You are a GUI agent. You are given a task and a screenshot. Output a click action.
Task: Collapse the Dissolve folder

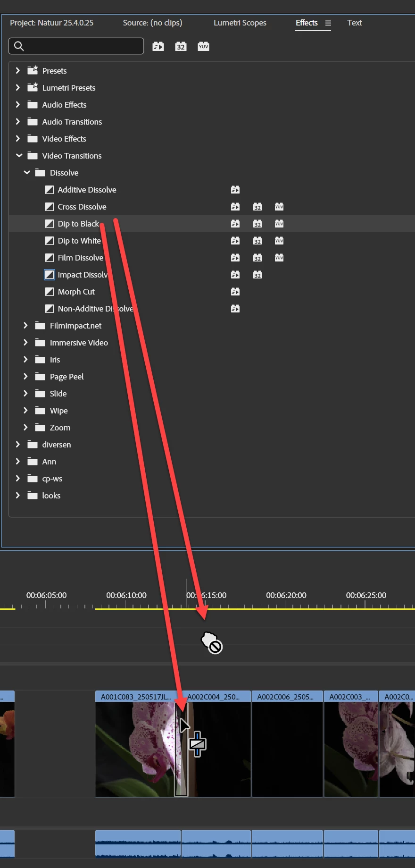pyautogui.click(x=27, y=172)
